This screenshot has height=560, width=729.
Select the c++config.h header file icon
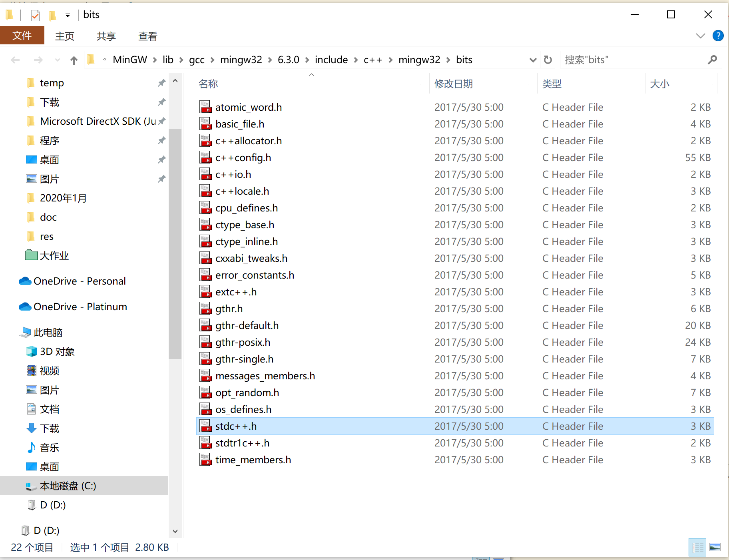(206, 157)
